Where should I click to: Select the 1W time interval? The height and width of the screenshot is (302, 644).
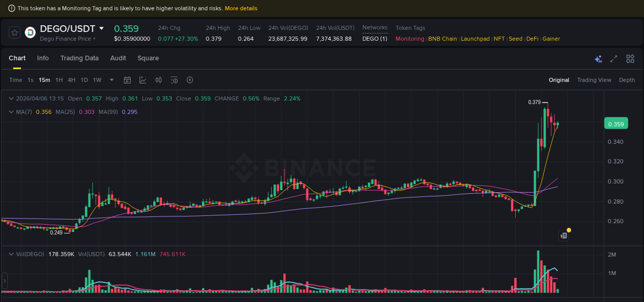pos(97,80)
